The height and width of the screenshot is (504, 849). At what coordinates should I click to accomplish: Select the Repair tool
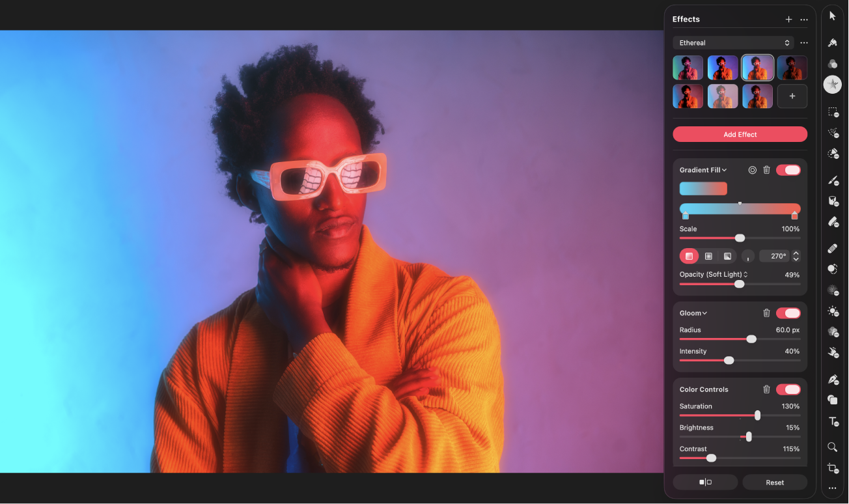(833, 248)
